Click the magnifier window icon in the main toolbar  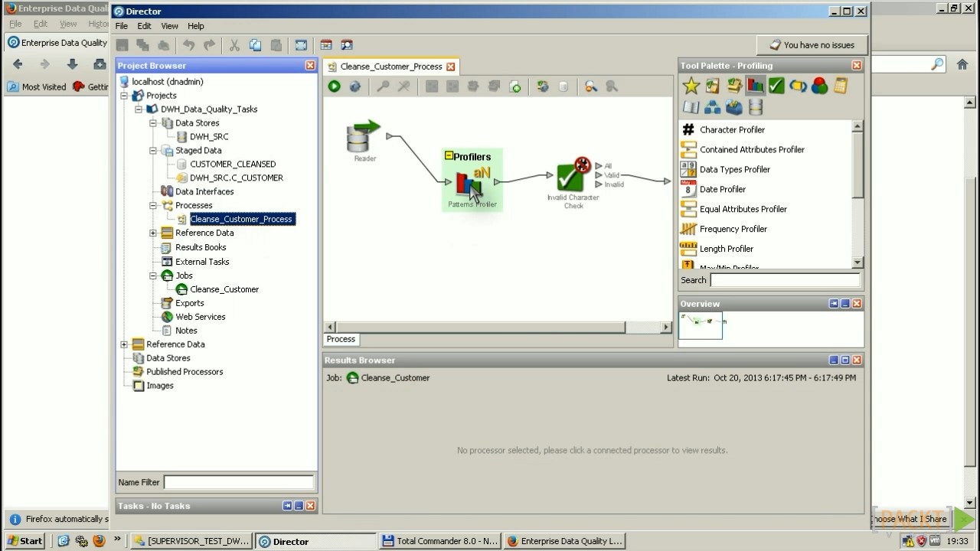tap(347, 46)
